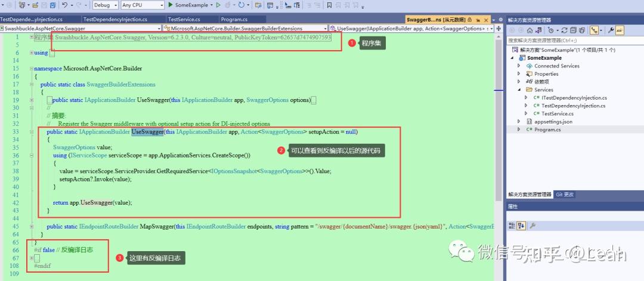Open the window options gear beside tabs

[501, 20]
